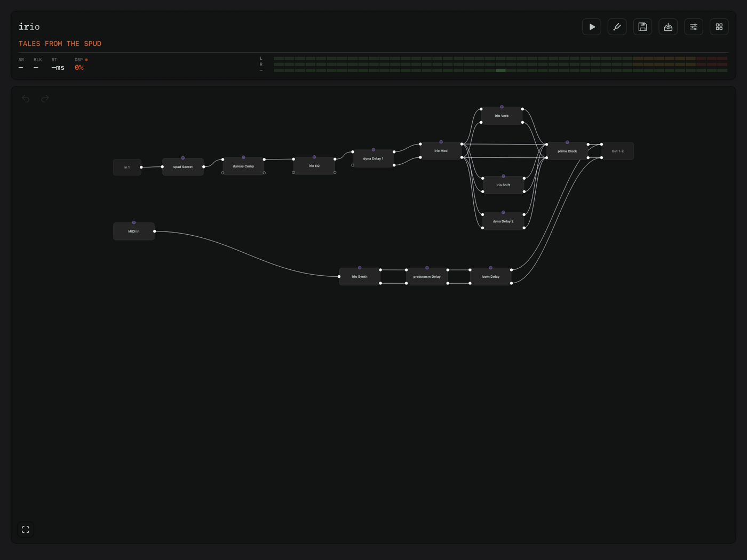This screenshot has height=560, width=747.
Task: Select the duress Comp node
Action: 243,166
